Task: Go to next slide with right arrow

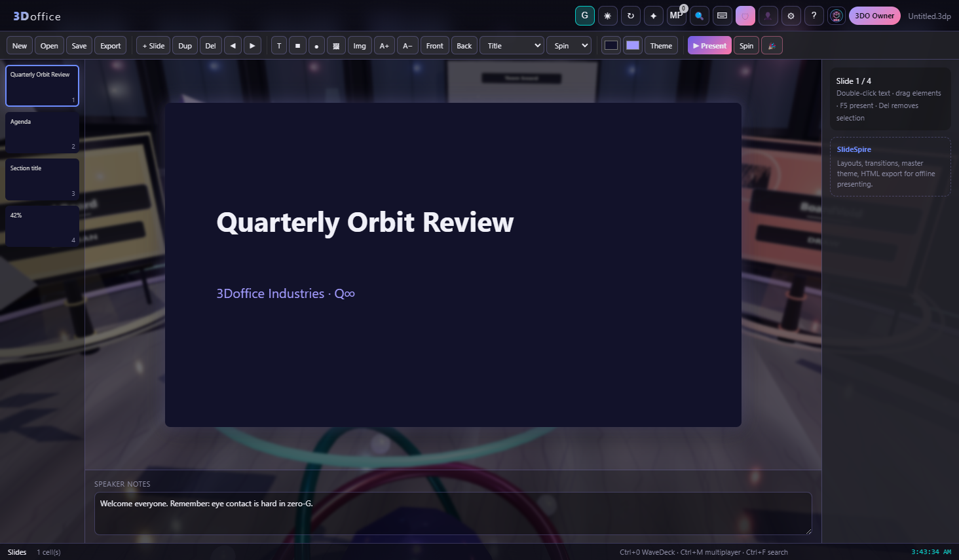Action: [252, 46]
